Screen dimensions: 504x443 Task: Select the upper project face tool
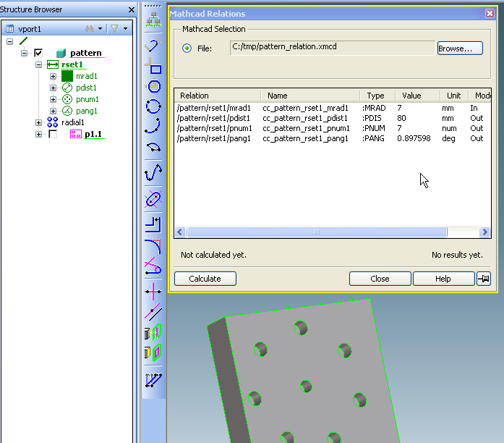[153, 332]
